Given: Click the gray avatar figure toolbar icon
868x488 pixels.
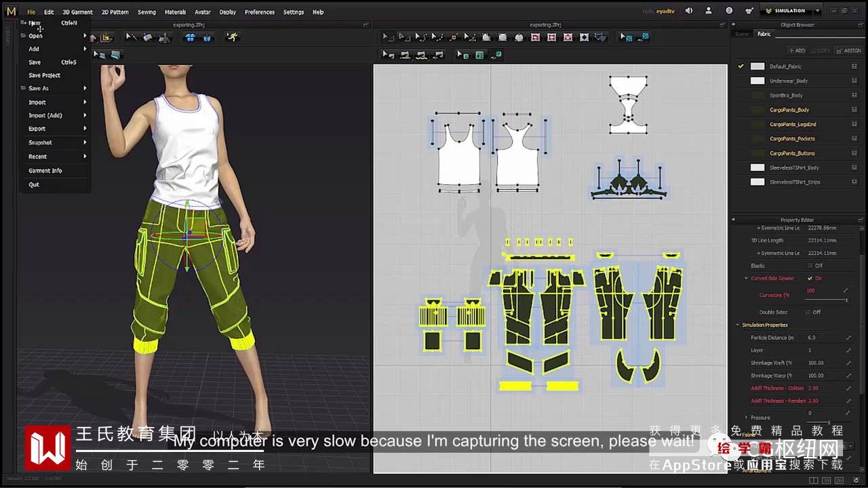Looking at the screenshot, I should coord(164,38).
